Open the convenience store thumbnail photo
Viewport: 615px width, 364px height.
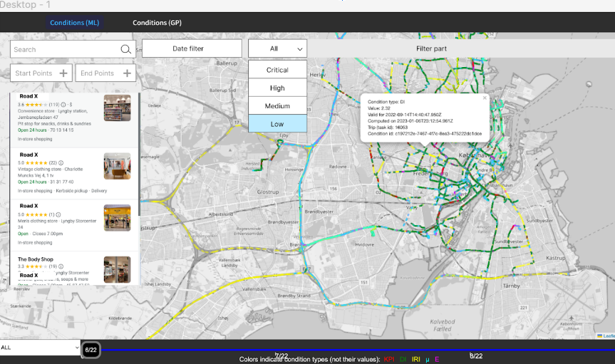click(x=117, y=108)
